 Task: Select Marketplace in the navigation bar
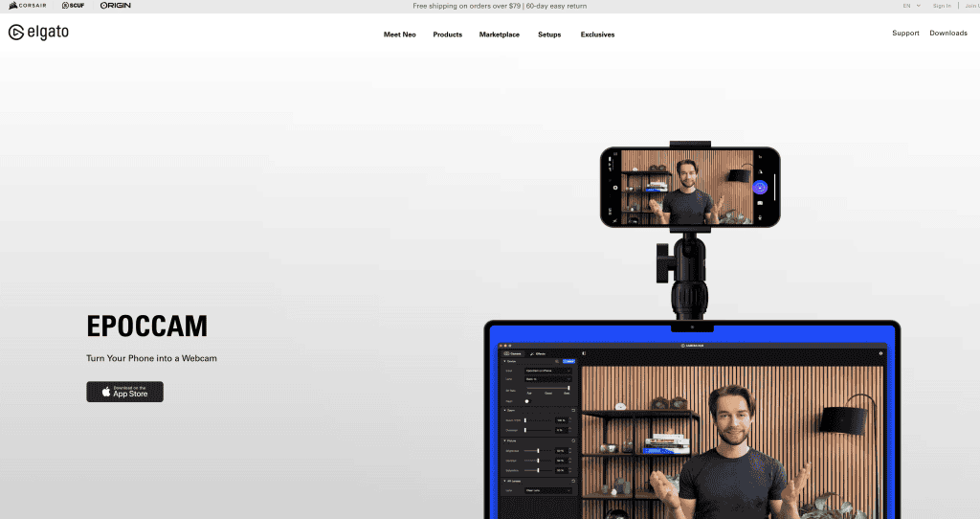[x=500, y=34]
